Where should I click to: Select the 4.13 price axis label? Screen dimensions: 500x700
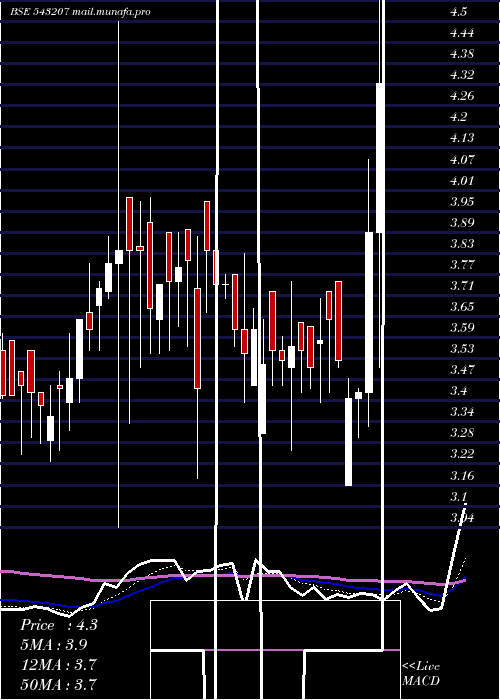[462, 138]
